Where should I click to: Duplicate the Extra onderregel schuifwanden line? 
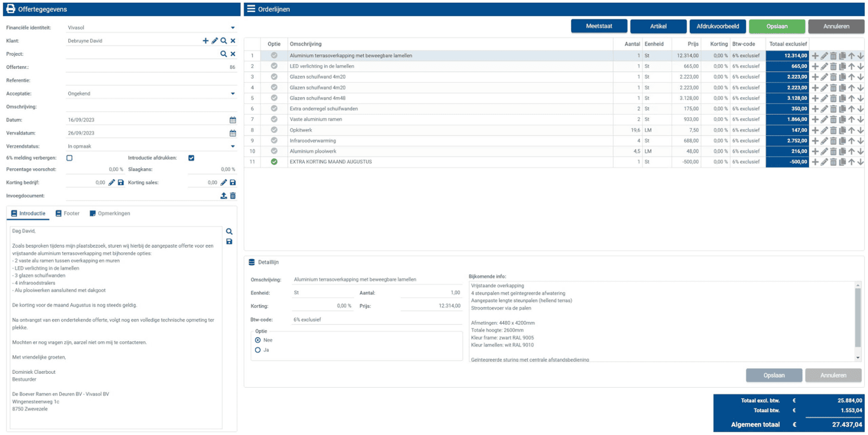[x=843, y=109]
